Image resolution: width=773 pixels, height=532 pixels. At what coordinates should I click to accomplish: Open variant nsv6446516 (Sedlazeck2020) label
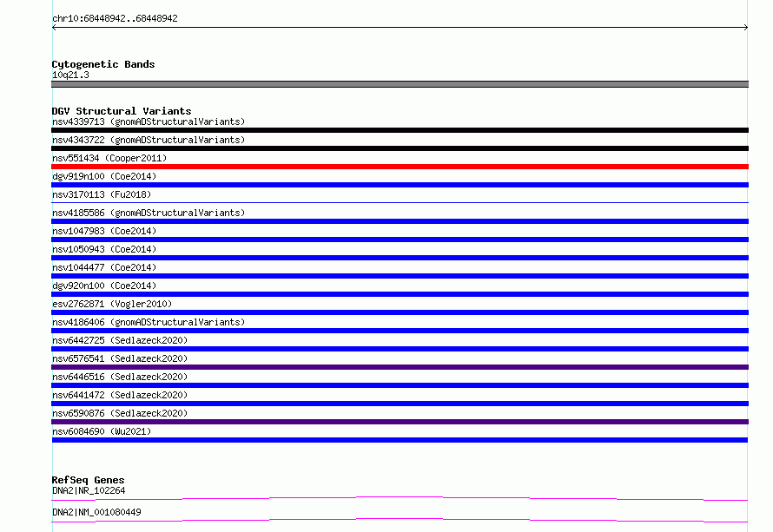point(120,377)
